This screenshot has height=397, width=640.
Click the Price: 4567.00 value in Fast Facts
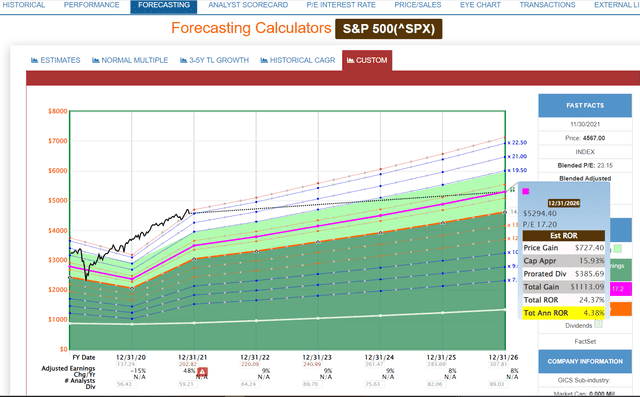tap(585, 138)
